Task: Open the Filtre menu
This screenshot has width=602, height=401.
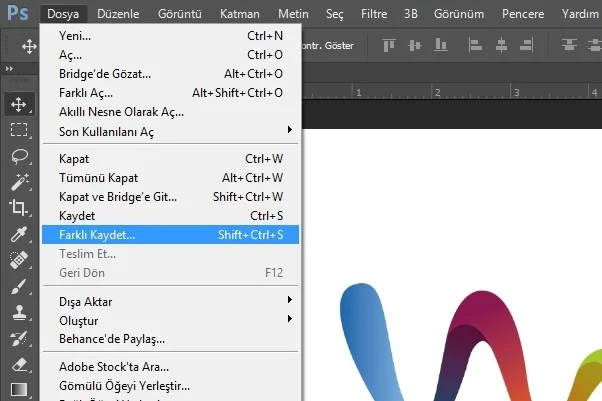Action: [x=374, y=14]
